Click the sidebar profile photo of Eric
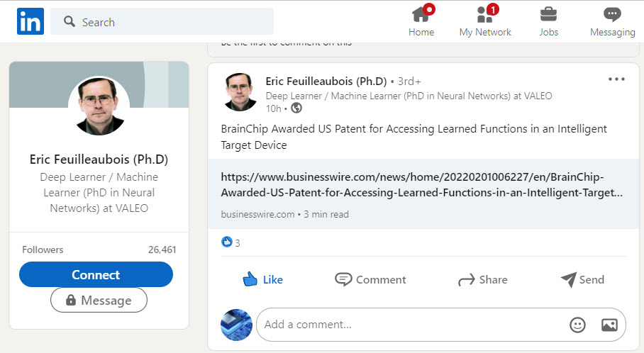 point(99,106)
